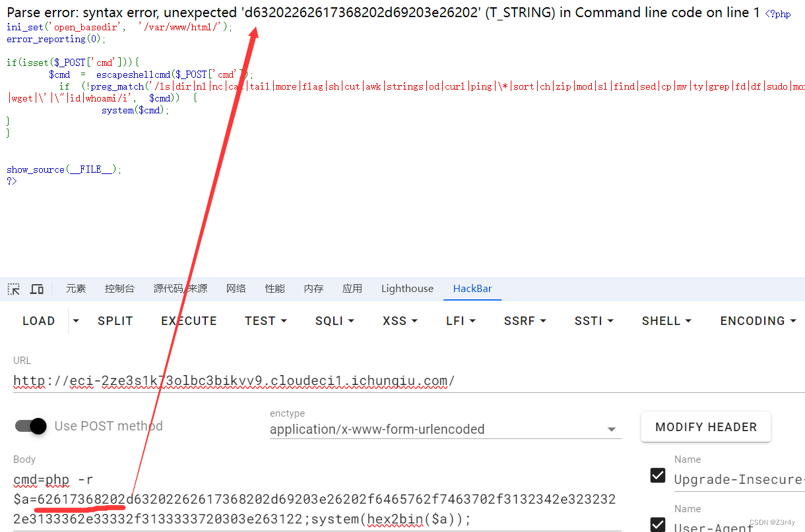Switch to the 性能 tab
The height and width of the screenshot is (532, 805).
click(274, 289)
